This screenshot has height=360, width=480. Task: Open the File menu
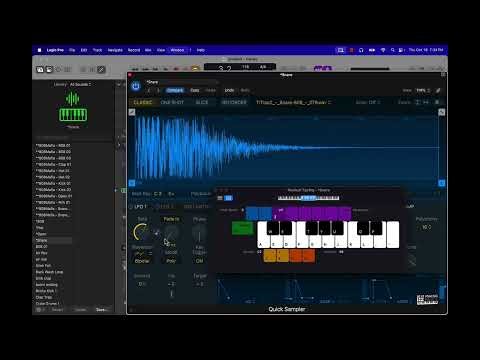[72, 50]
